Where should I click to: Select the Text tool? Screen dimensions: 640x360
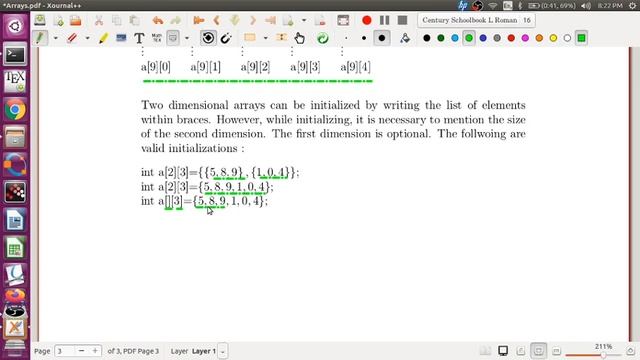(139, 38)
